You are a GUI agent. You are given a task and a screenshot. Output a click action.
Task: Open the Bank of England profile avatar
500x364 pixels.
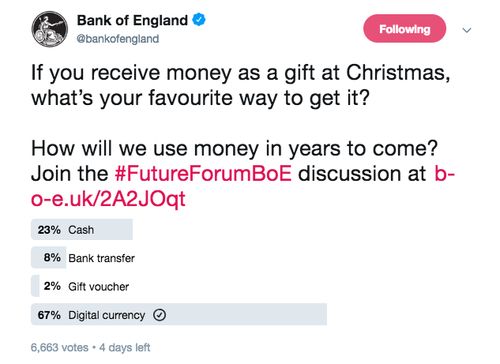pos(50,29)
